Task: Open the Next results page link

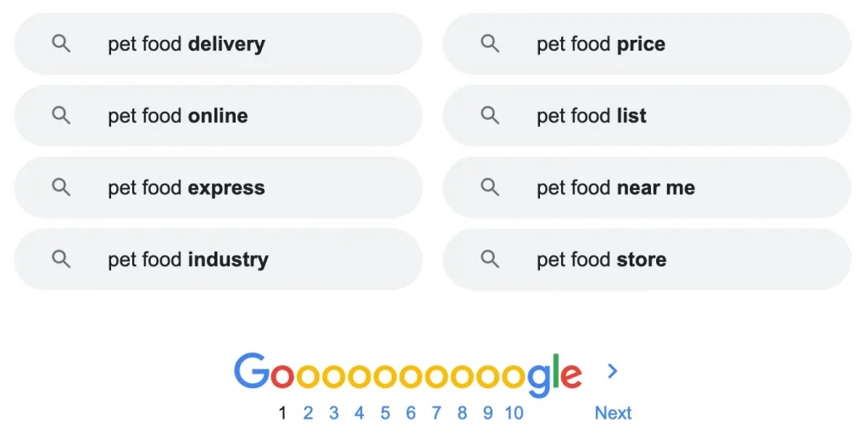Action: 613,413
